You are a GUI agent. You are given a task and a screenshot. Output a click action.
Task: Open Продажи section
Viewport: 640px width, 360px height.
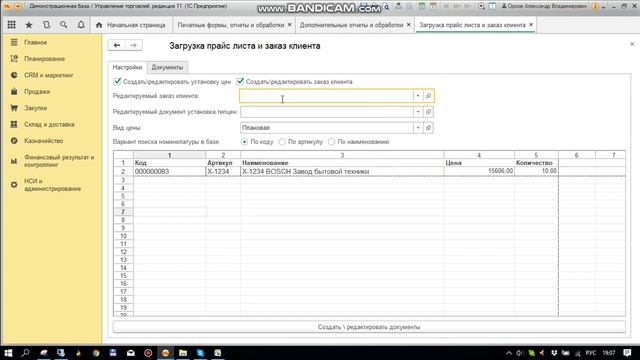37,91
